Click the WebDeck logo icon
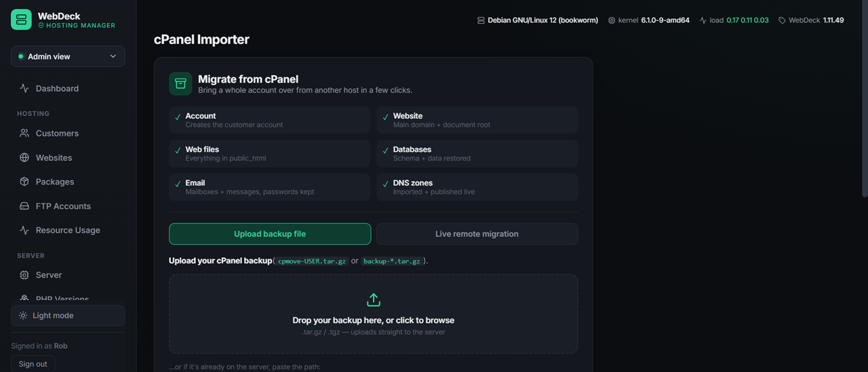Viewport: 868px width, 372px height. click(x=21, y=20)
